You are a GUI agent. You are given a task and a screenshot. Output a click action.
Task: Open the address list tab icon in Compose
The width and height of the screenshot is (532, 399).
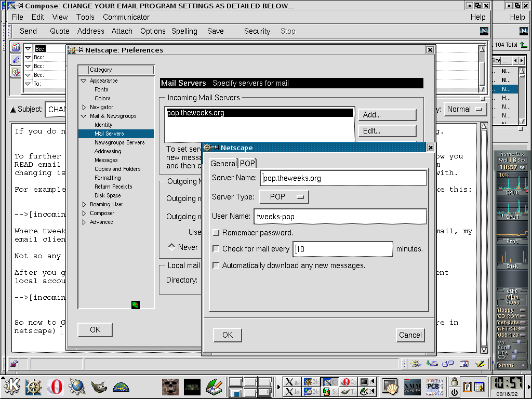tap(16, 48)
